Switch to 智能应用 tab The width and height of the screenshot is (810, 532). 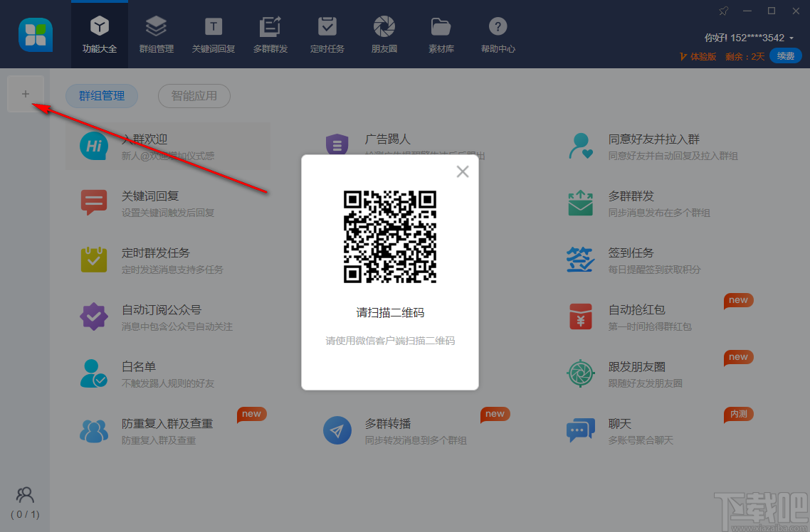point(194,96)
